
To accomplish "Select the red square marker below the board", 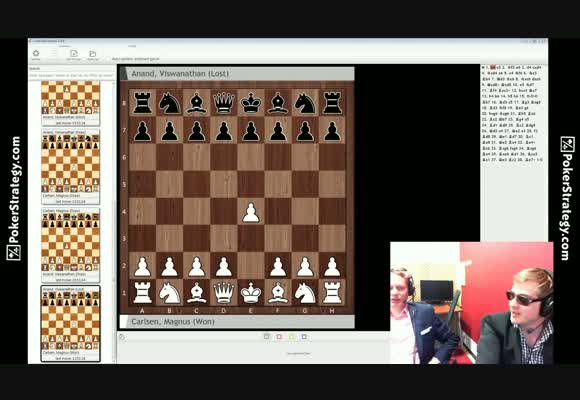I will (279, 336).
